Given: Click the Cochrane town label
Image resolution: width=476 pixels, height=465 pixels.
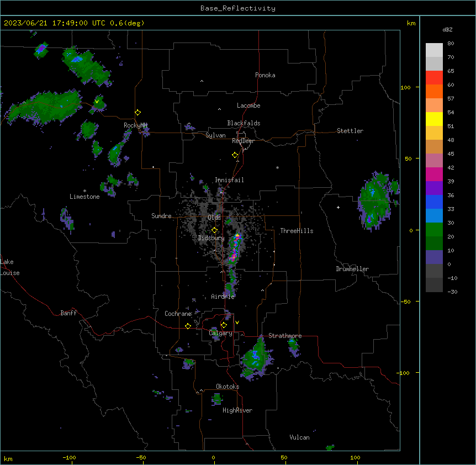Looking at the screenshot, I should (178, 314).
